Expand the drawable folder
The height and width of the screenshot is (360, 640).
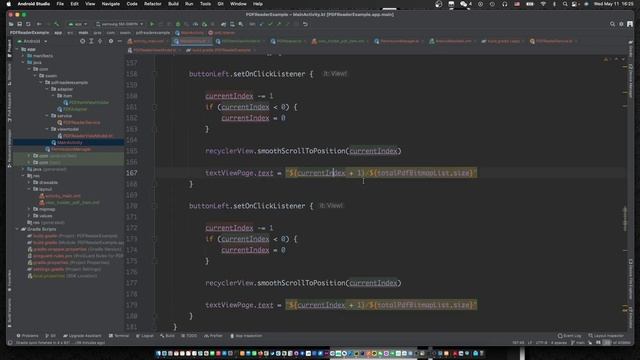(x=29, y=182)
